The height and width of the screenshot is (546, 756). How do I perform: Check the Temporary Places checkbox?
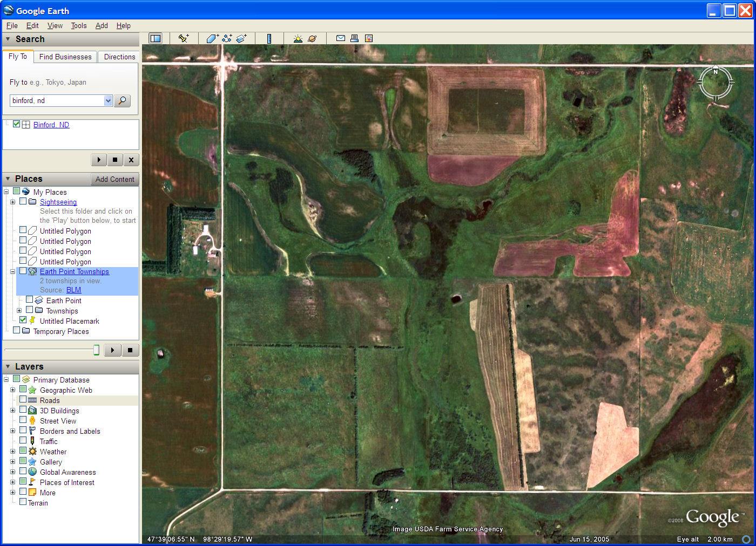pyautogui.click(x=16, y=330)
